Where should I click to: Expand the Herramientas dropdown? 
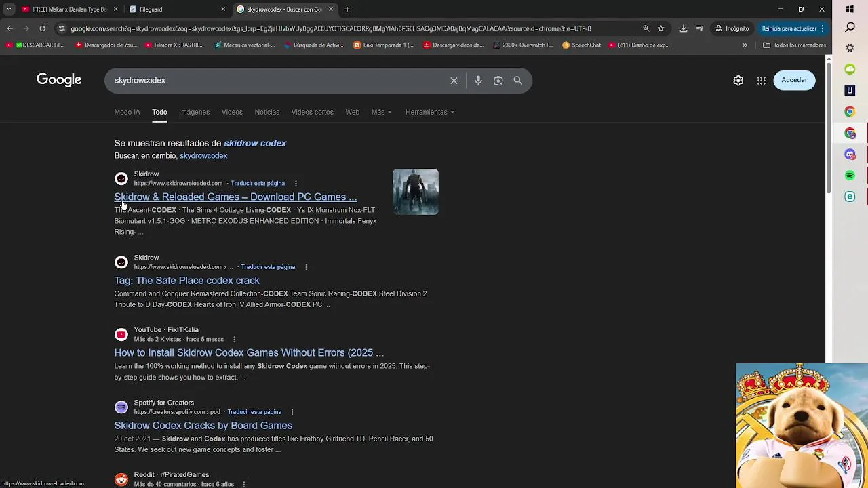(429, 112)
